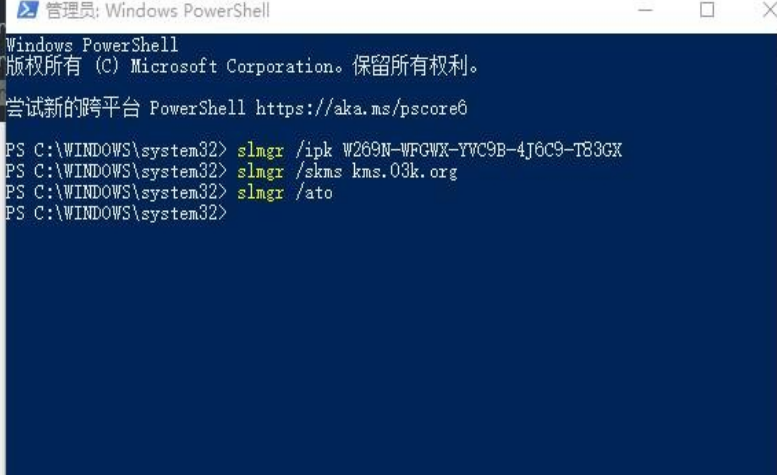
Task: Place cursor at the last empty prompt line
Action: tap(238, 214)
